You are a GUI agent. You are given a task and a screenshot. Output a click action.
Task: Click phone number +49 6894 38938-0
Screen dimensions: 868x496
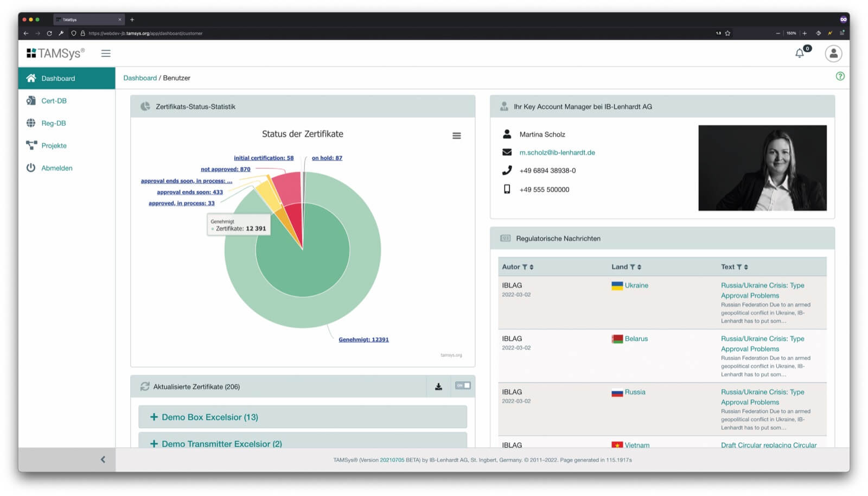coord(547,170)
